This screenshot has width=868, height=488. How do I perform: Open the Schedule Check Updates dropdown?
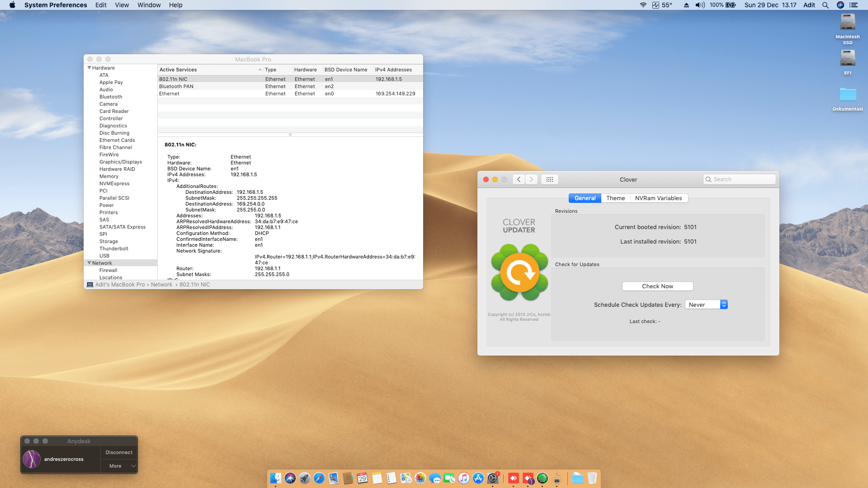coord(706,305)
